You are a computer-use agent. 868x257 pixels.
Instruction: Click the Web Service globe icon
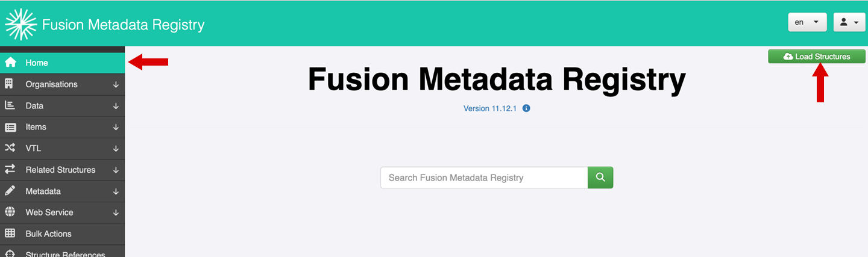[x=10, y=212]
